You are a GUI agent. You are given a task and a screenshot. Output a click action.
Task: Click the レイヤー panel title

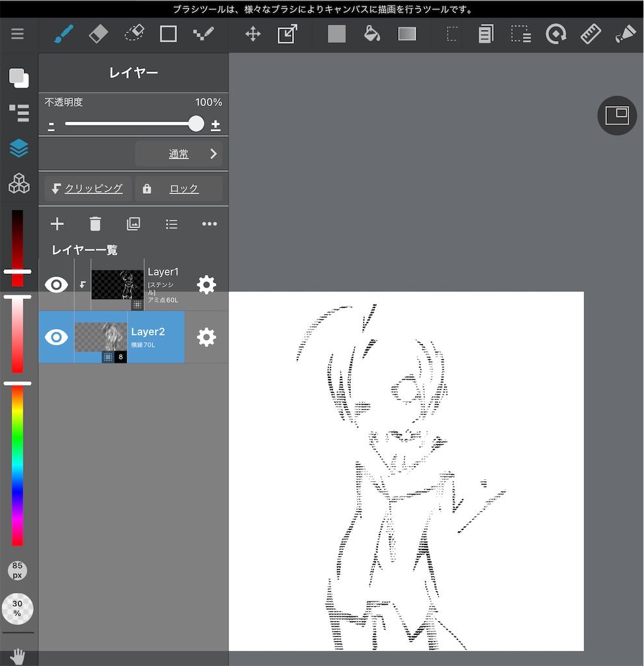tap(133, 73)
